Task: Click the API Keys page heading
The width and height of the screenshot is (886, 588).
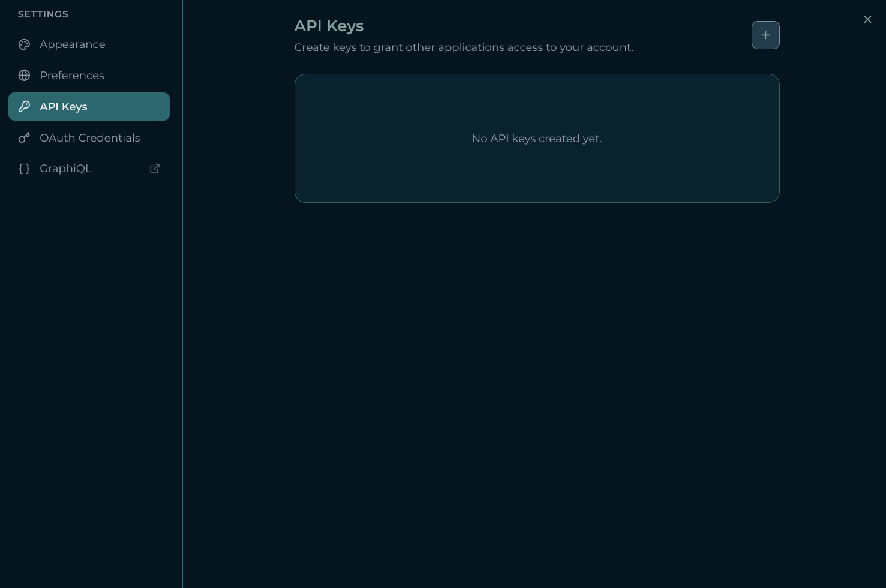Action: (x=329, y=26)
